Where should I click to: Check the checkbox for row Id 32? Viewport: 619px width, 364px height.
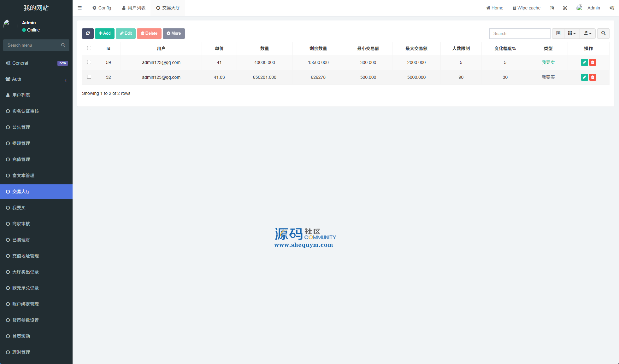tap(89, 77)
